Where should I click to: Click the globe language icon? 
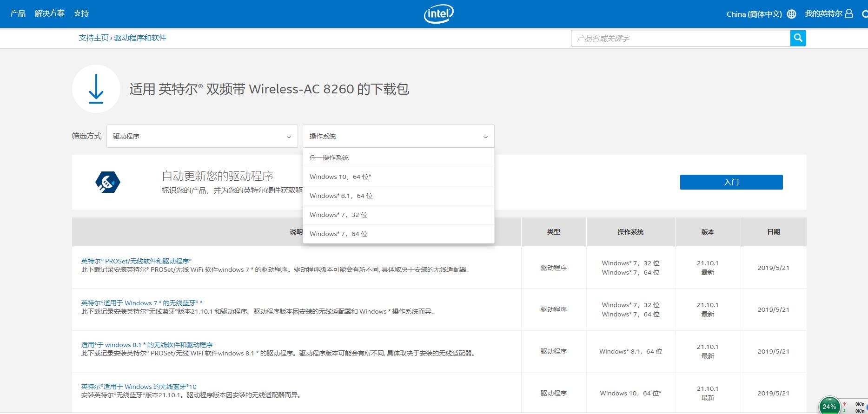pyautogui.click(x=792, y=14)
